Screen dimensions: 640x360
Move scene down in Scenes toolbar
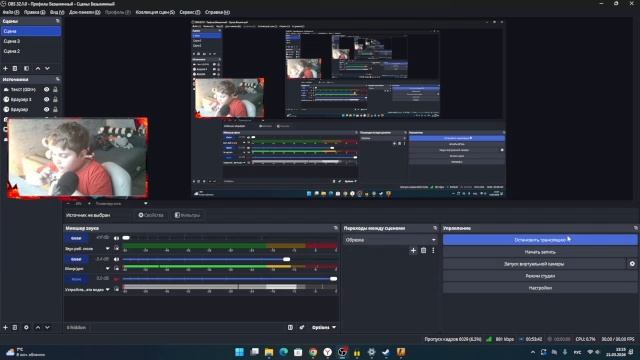tap(47, 69)
